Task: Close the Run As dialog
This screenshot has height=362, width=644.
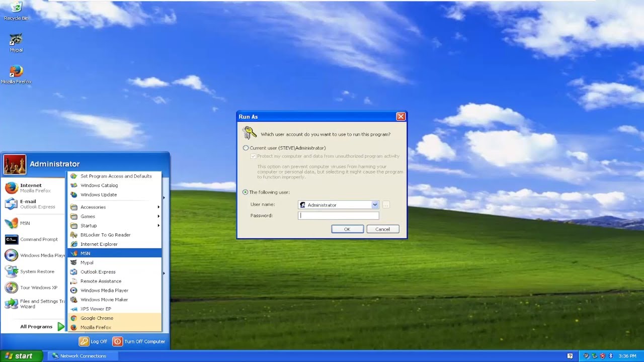Action: 400,117
